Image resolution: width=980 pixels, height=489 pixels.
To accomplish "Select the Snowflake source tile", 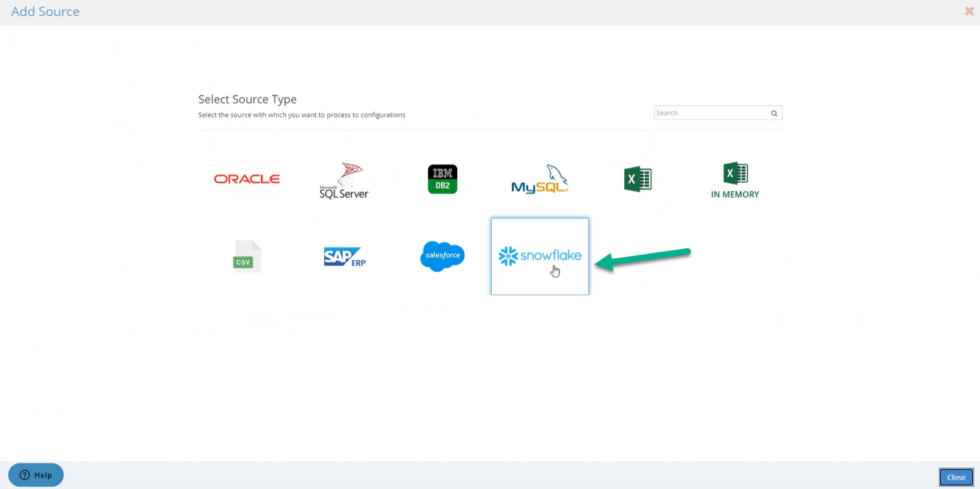I will pyautogui.click(x=540, y=257).
